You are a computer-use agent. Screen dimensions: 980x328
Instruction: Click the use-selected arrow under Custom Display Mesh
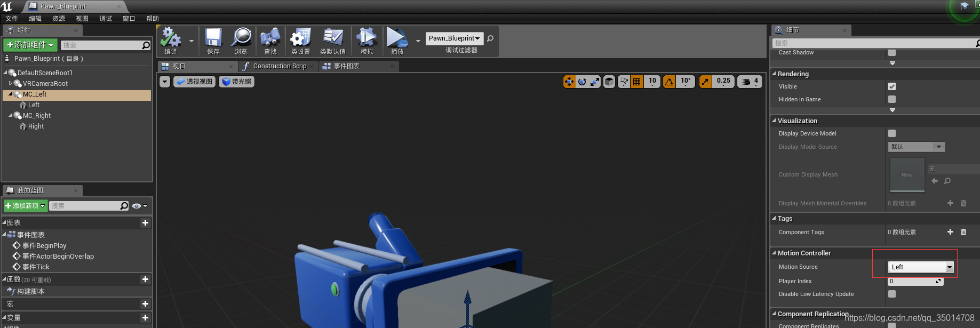point(935,181)
